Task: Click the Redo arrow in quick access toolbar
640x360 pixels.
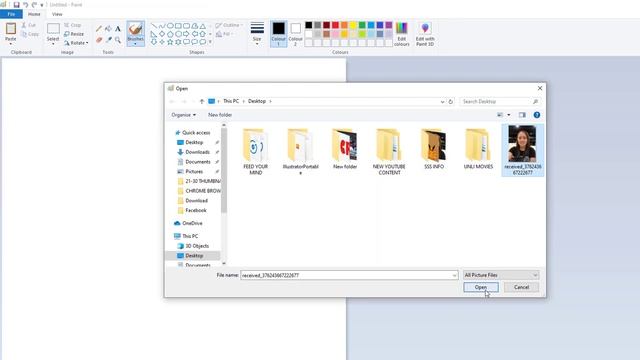Action: tap(34, 4)
